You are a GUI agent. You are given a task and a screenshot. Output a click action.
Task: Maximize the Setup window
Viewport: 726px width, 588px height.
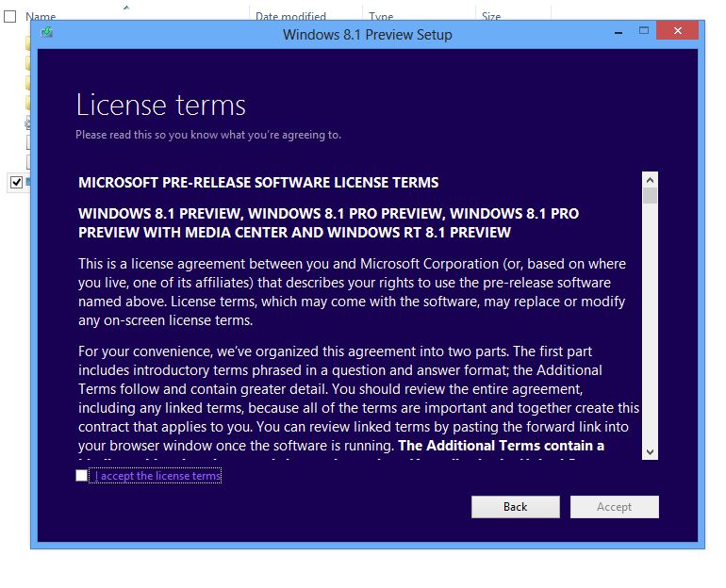pyautogui.click(x=644, y=31)
